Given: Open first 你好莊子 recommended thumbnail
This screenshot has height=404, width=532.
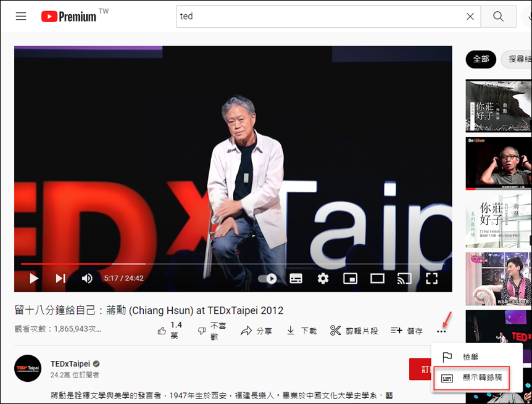Looking at the screenshot, I should point(499,105).
